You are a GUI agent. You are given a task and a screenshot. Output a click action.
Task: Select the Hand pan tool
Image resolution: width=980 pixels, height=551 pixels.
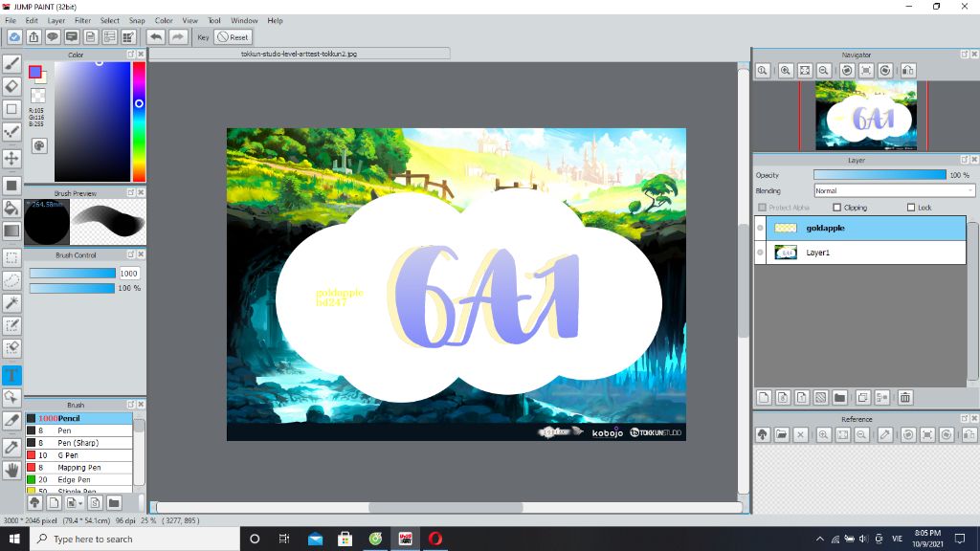(11, 470)
